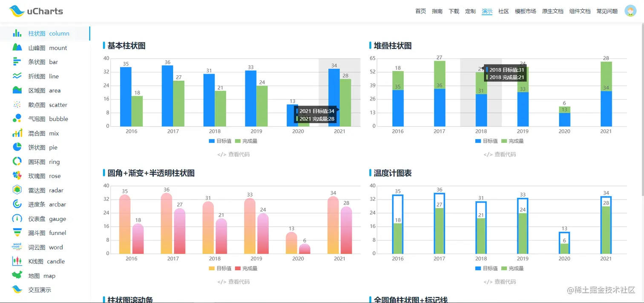
Task: Toggle 目标值 legend in 圆角渐变柱状图
Action: [x=220, y=268]
